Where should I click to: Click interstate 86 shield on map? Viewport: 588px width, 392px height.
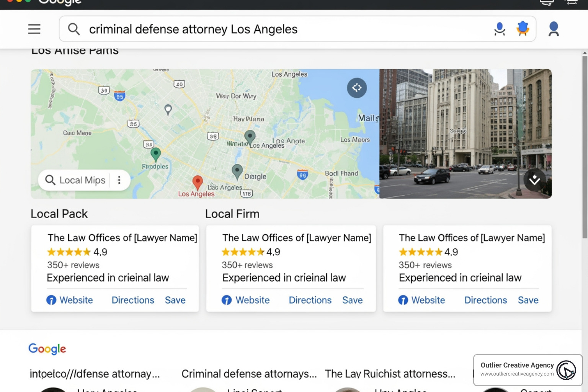click(302, 175)
